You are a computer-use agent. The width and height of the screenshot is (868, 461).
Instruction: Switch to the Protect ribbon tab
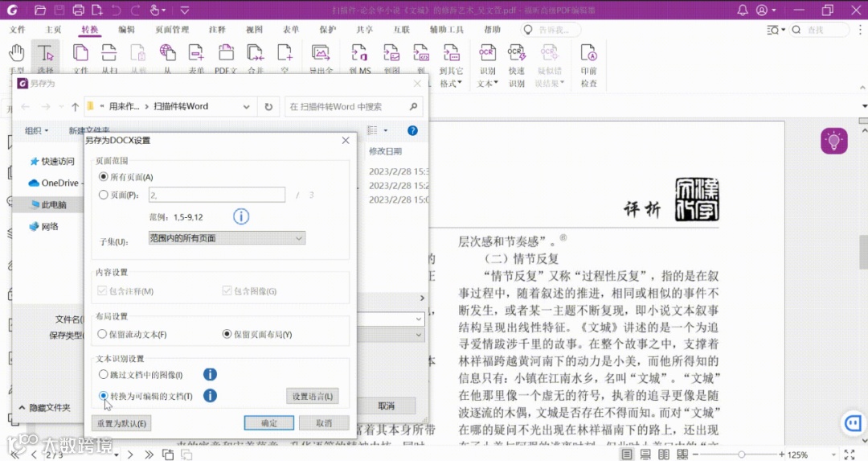tap(327, 30)
